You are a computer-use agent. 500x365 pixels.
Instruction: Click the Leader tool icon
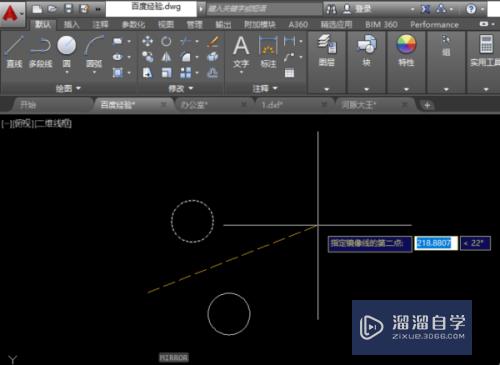click(x=289, y=57)
